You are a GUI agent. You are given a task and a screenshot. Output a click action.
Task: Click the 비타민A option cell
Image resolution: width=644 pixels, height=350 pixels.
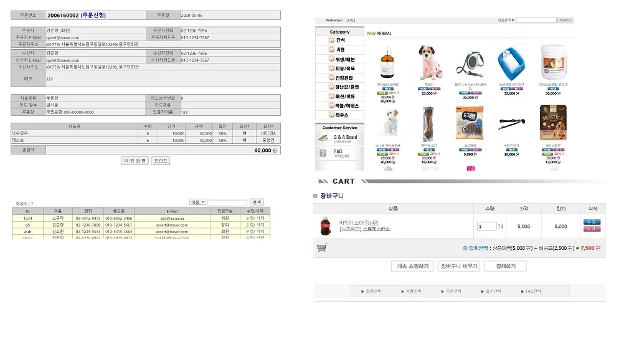point(268,133)
